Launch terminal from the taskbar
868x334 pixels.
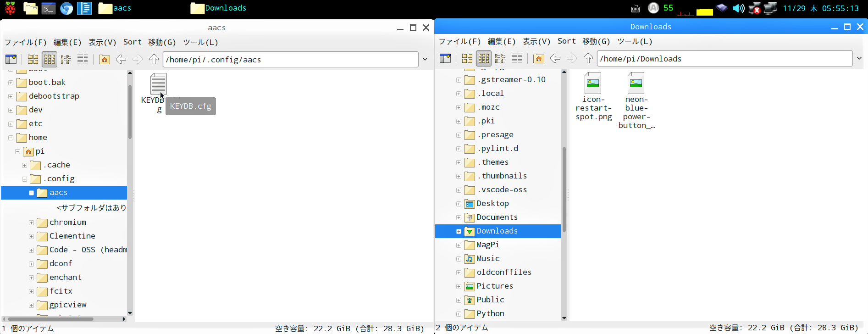pos(48,8)
